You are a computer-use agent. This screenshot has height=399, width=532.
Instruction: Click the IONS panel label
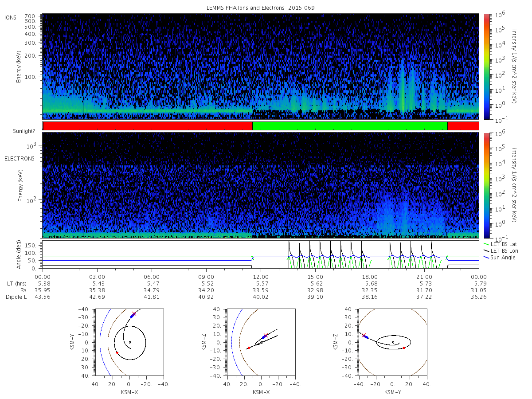pyautogui.click(x=11, y=17)
